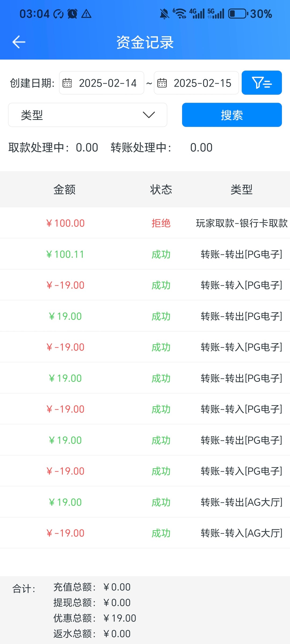Tap the 拒绝 status label
The image size is (290, 644).
(161, 223)
